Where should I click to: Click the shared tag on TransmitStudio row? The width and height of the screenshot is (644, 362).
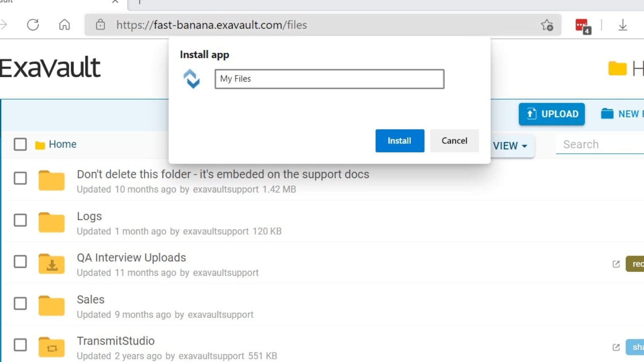coord(635,347)
